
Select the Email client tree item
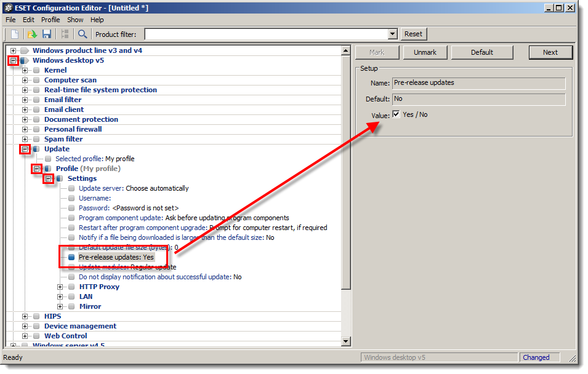pyautogui.click(x=64, y=110)
